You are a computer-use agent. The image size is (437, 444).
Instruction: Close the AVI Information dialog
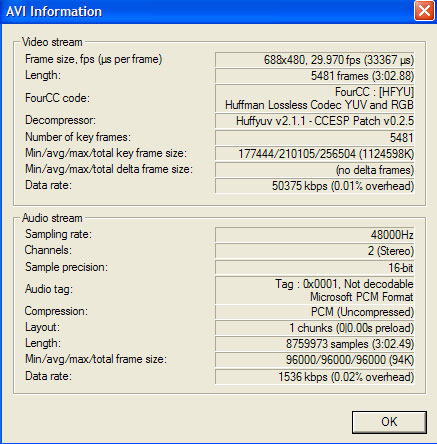[424, 11]
